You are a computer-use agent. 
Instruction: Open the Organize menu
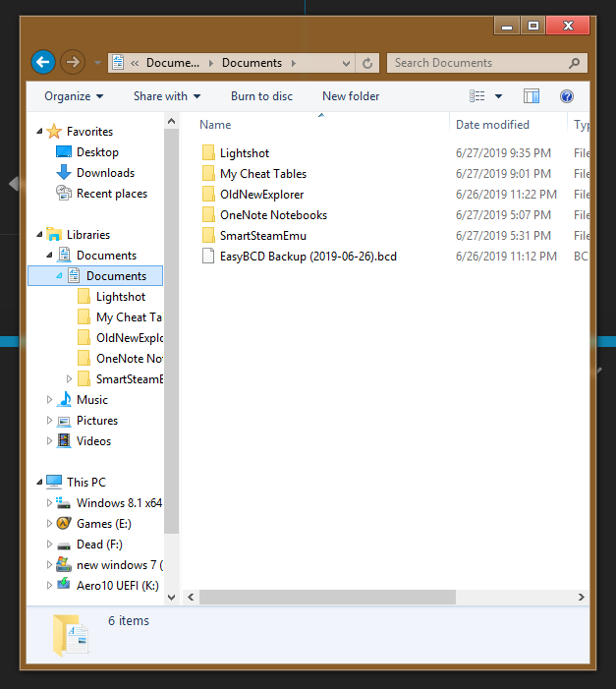tap(74, 96)
